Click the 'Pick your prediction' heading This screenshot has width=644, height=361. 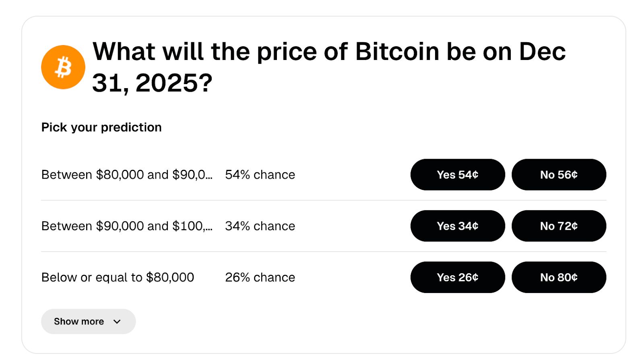(101, 127)
